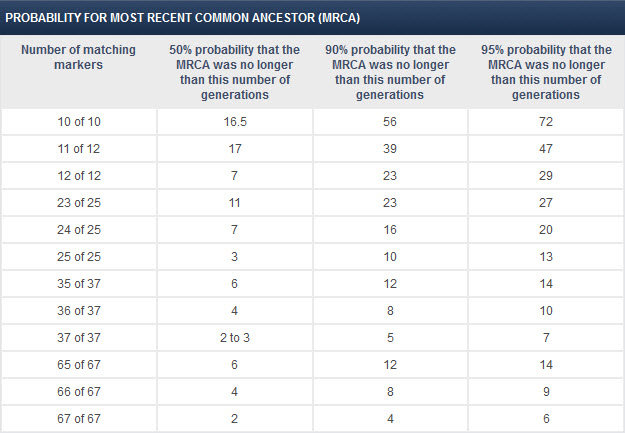Select the 23 of 25 row label

[79, 203]
